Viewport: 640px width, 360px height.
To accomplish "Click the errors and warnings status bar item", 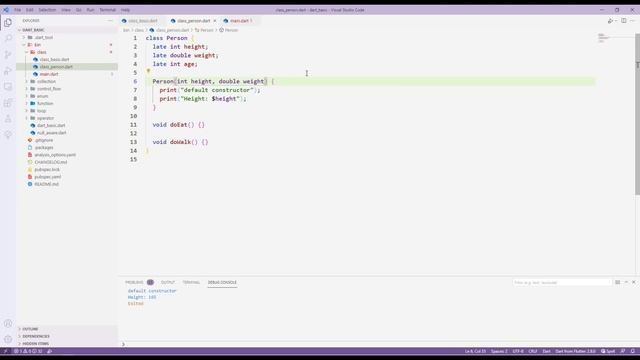I will (x=28, y=351).
